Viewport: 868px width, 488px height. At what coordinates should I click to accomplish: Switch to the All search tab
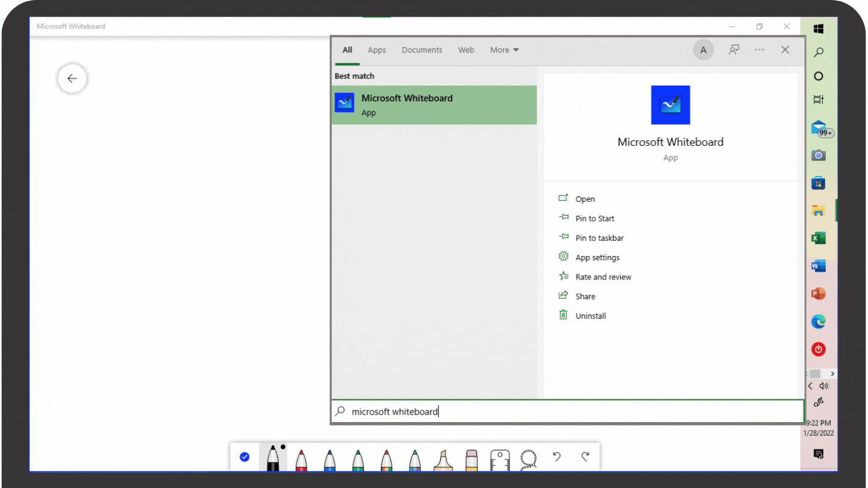click(x=347, y=50)
